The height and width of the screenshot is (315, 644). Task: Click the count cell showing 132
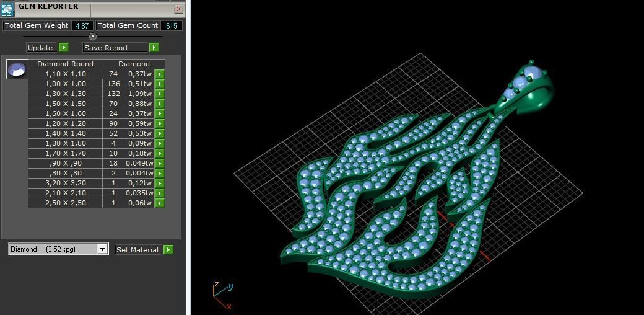113,94
